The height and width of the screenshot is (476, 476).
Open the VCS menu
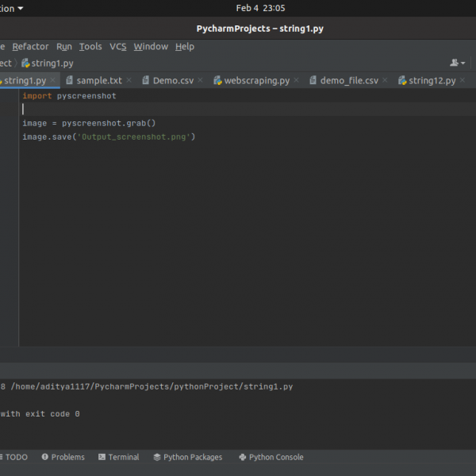click(117, 47)
